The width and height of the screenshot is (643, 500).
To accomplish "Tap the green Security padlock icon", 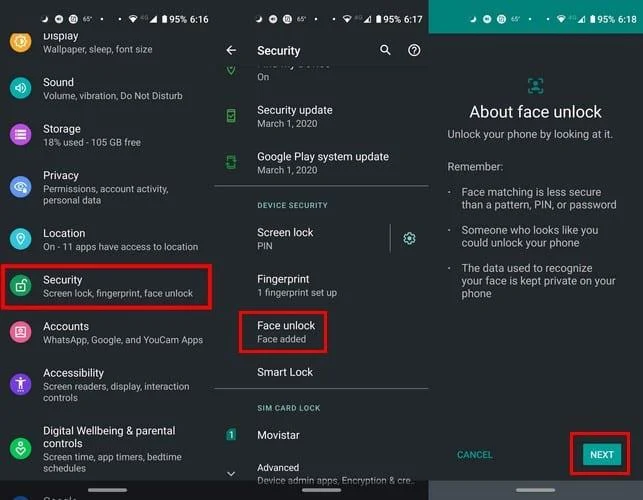I will (21, 285).
